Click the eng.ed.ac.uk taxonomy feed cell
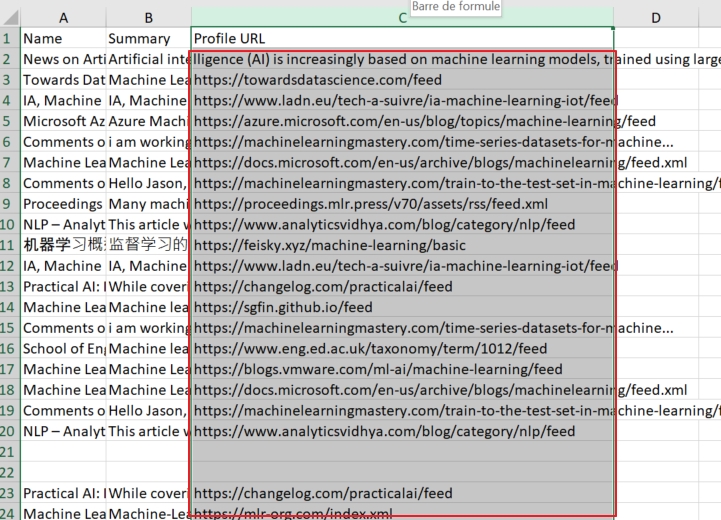Screen dimensions: 721x520 pos(402,349)
